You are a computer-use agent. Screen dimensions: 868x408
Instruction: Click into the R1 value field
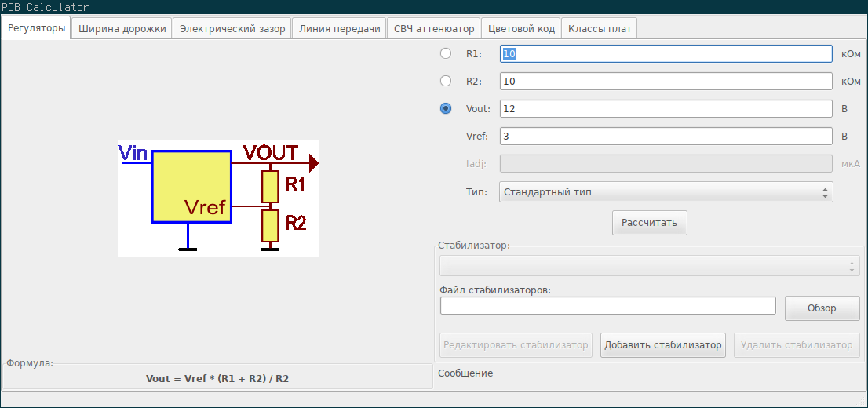click(666, 54)
